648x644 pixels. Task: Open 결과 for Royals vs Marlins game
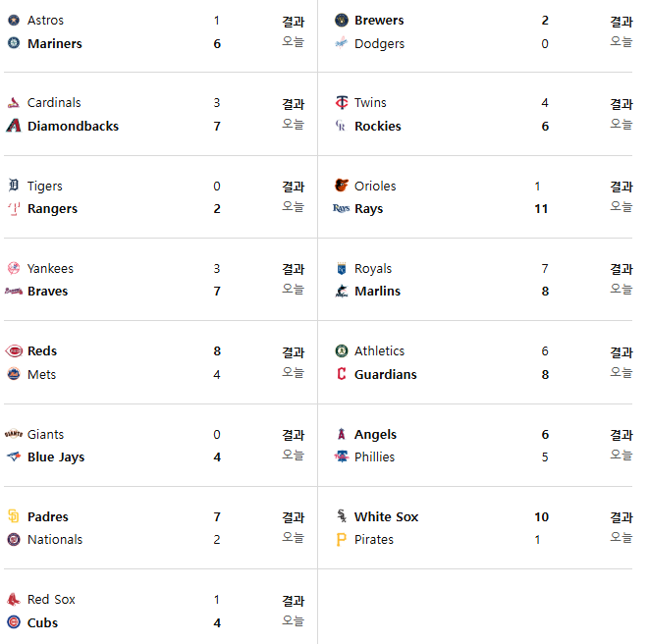[621, 269]
